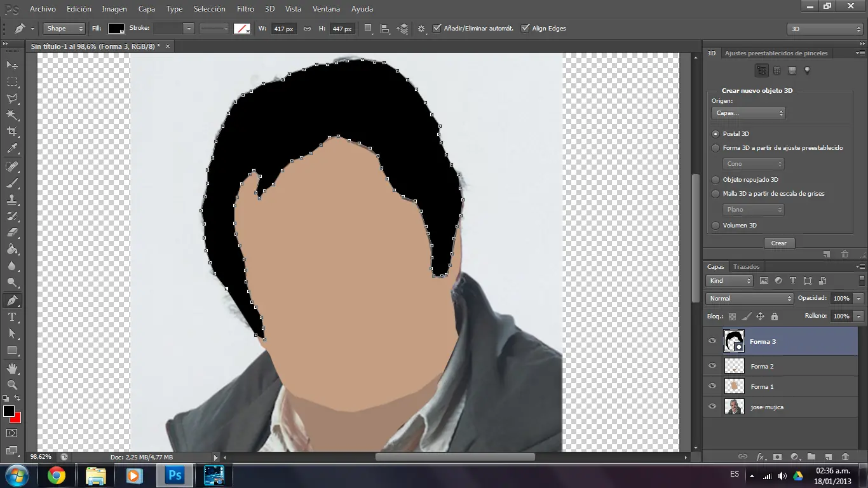Select the Polygonal Lasso tool
The image size is (868, 488).
11,98
